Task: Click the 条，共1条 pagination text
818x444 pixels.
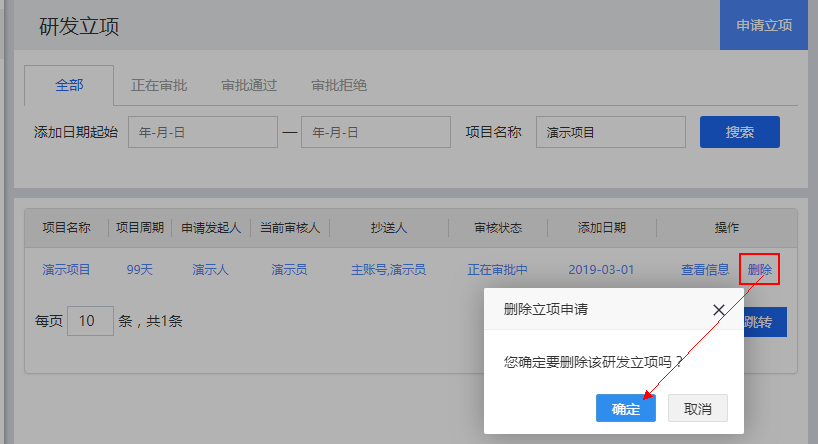Action: [x=150, y=321]
